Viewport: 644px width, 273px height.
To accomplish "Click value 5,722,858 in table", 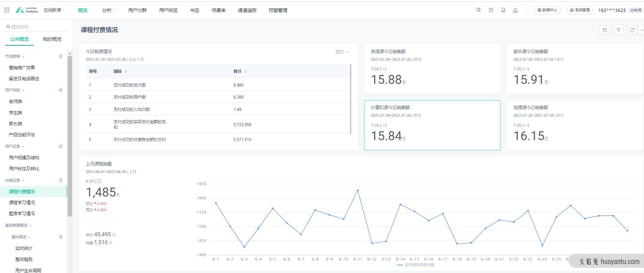I will pos(242,125).
